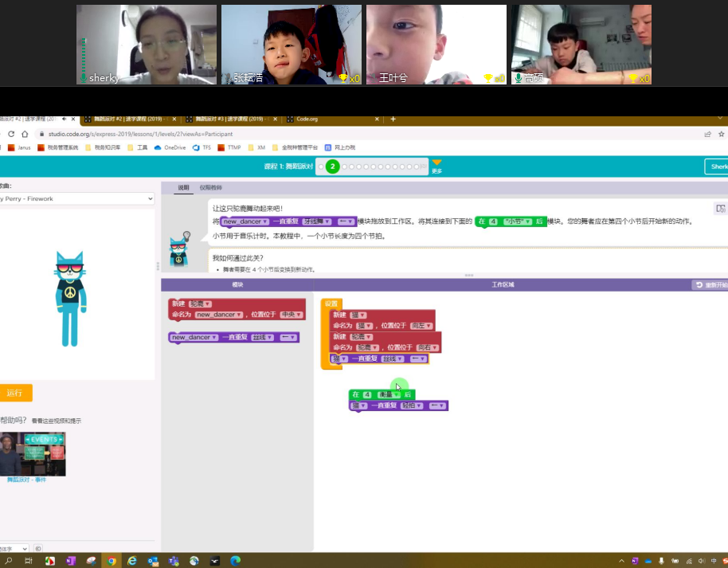The image size is (728, 568).
Task: Click the first level progress bubble
Action: [321, 166]
